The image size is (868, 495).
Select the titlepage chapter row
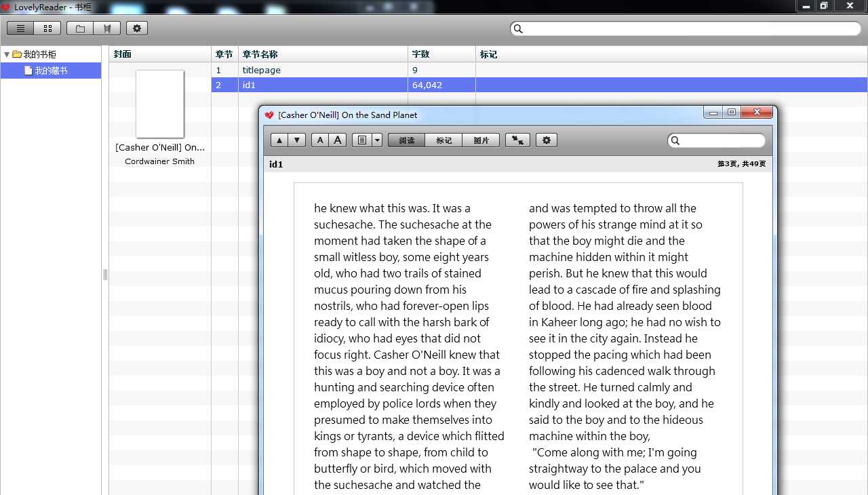539,70
